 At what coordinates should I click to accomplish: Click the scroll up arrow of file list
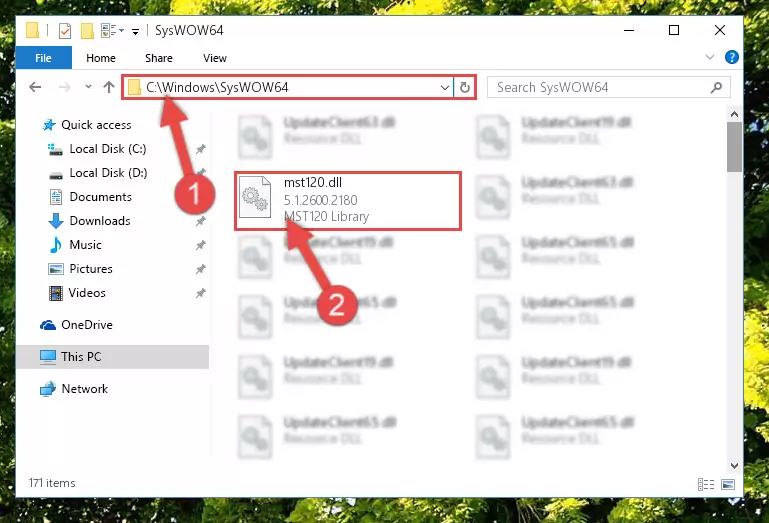click(x=734, y=115)
